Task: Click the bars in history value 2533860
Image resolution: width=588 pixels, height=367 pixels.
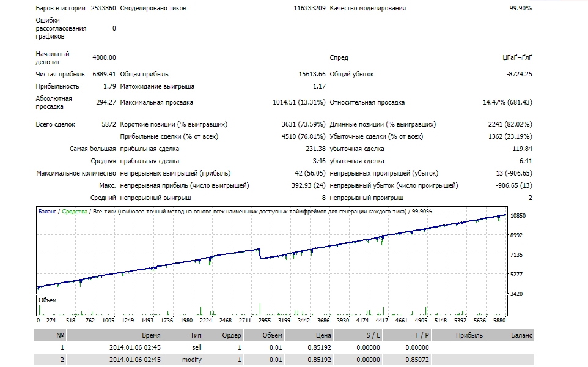Action: click(x=103, y=8)
